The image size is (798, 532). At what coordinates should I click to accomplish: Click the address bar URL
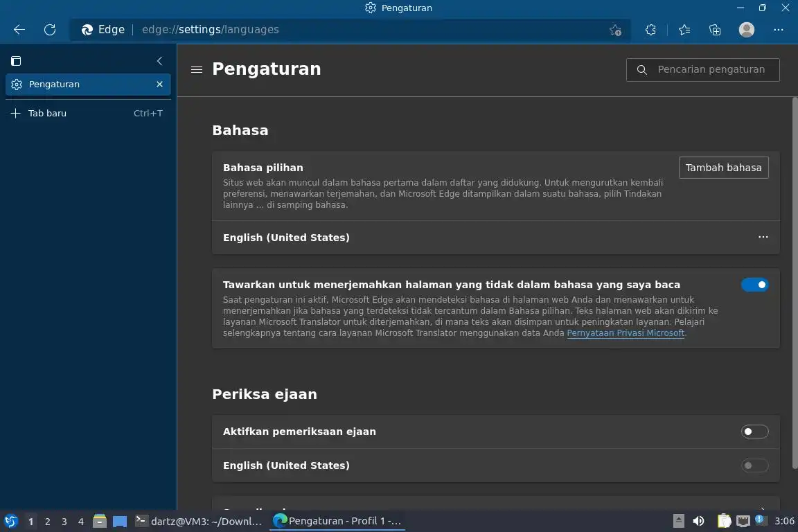[x=210, y=30]
